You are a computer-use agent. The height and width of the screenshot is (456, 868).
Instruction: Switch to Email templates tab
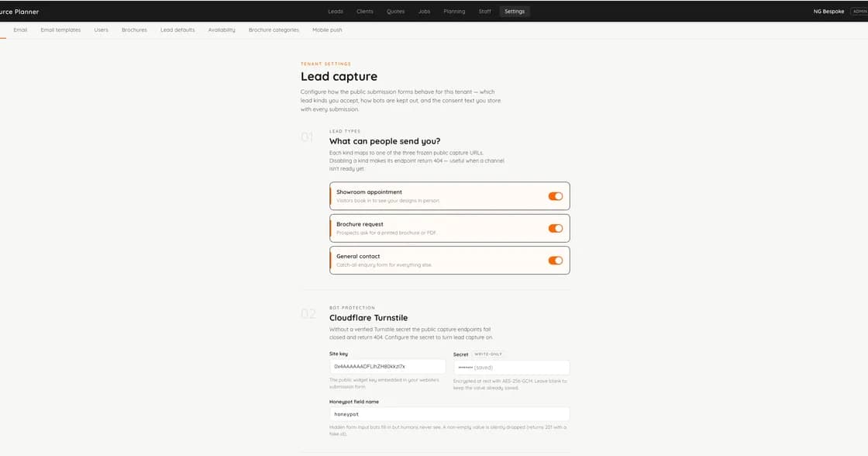click(x=60, y=30)
